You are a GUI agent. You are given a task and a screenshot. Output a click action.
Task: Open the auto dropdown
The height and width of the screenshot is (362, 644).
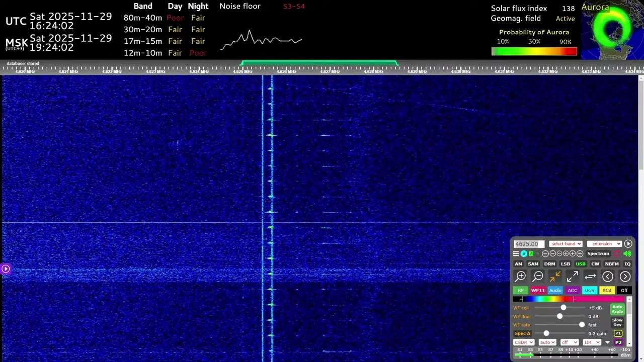click(x=547, y=342)
